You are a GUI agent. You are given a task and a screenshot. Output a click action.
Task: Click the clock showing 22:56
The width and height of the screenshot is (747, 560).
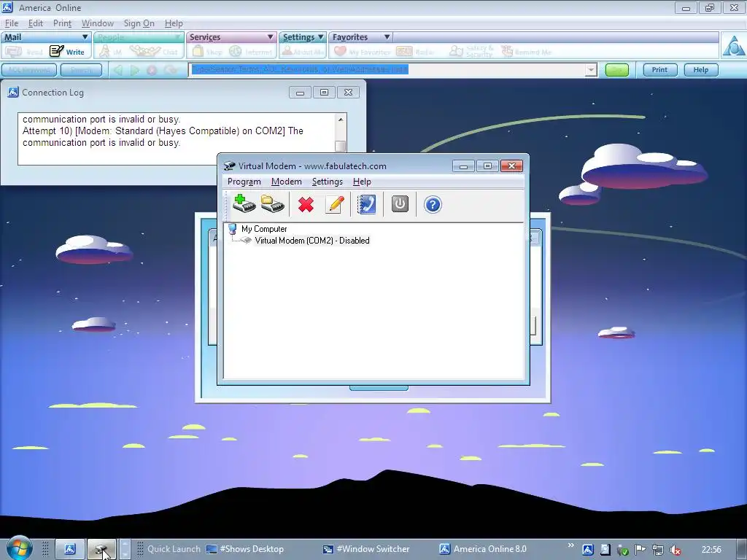(x=711, y=550)
